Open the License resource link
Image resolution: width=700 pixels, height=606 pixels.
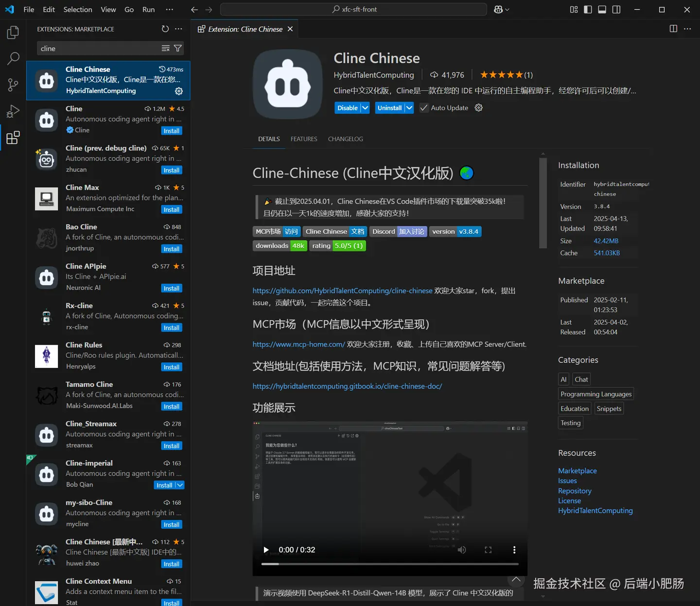tap(569, 501)
